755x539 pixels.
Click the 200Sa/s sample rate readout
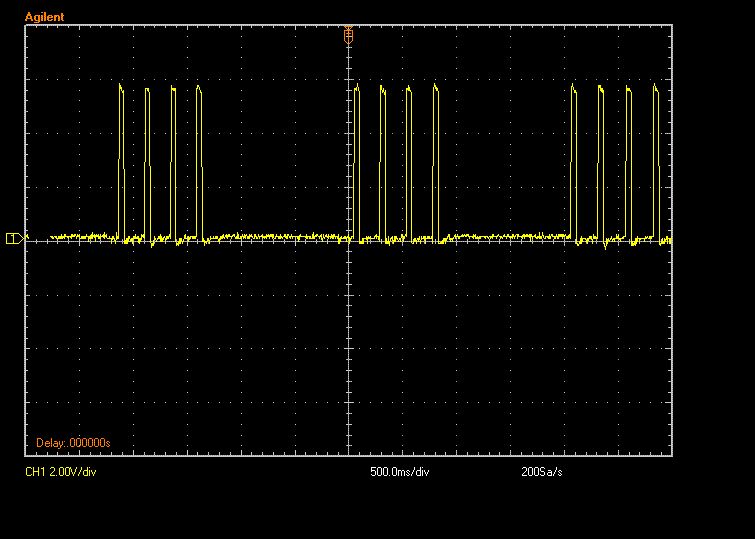point(542,472)
